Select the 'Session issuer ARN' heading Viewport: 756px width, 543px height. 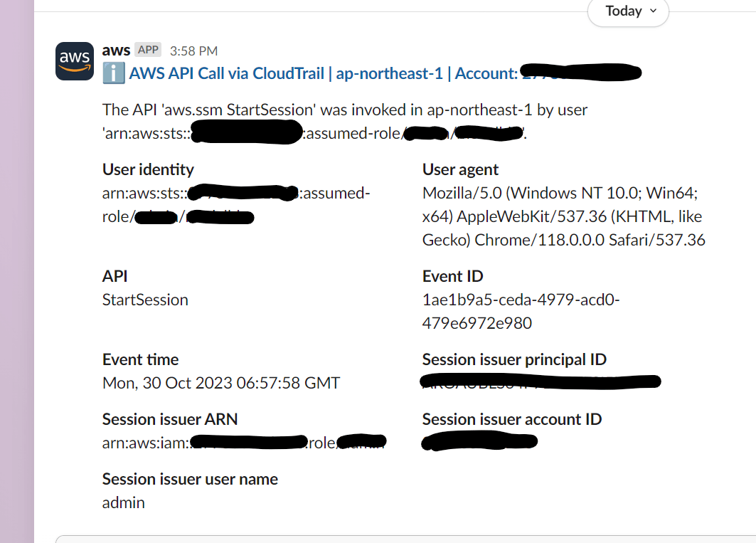pos(170,419)
